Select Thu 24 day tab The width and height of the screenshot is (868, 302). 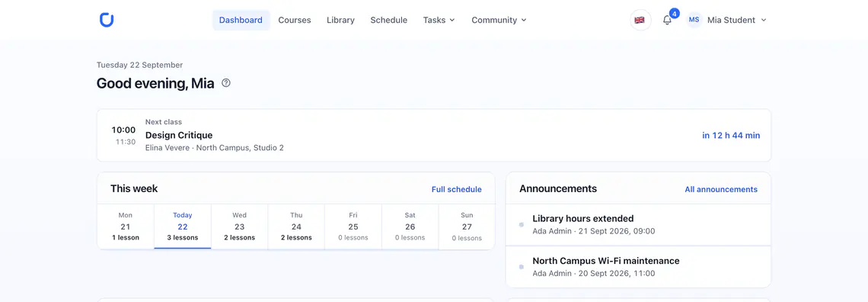point(296,226)
